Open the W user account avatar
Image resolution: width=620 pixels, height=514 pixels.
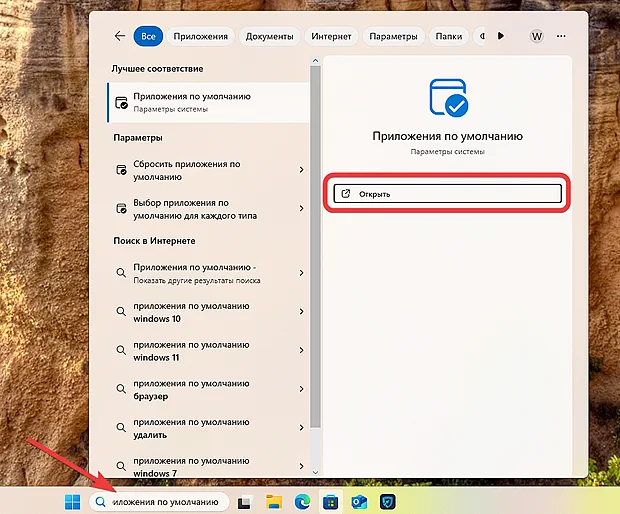pos(537,36)
